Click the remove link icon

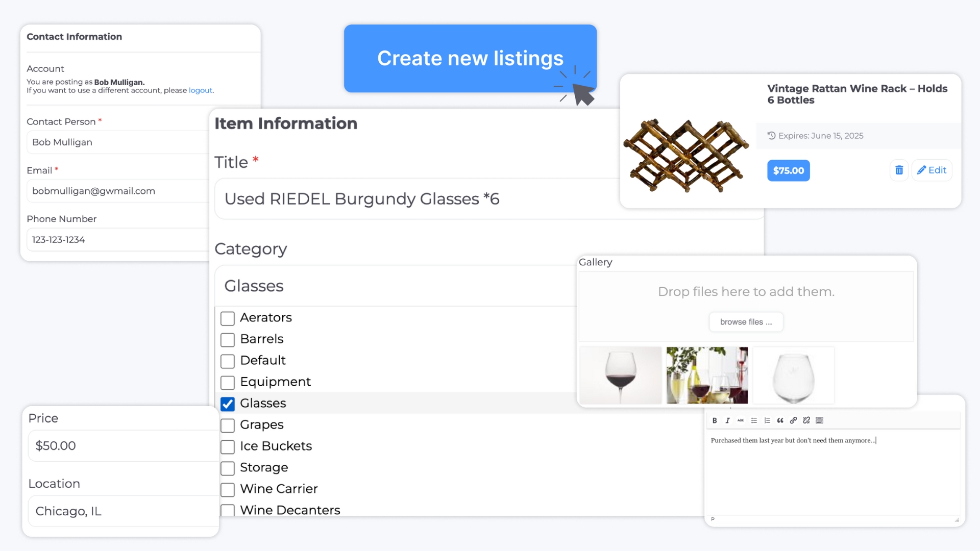(x=806, y=420)
